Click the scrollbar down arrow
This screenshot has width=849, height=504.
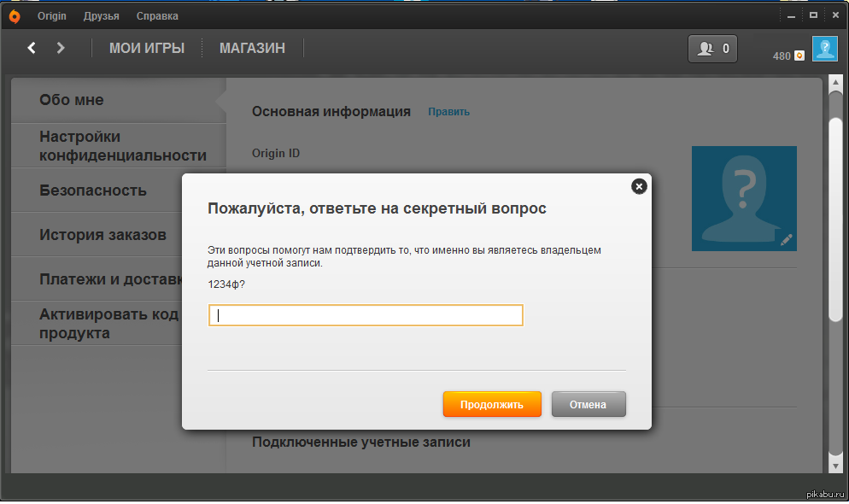click(835, 466)
